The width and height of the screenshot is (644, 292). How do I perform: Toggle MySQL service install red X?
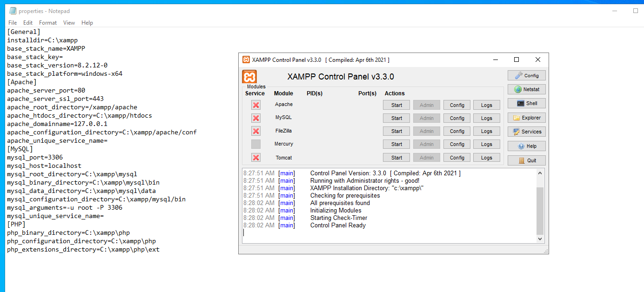click(x=256, y=118)
